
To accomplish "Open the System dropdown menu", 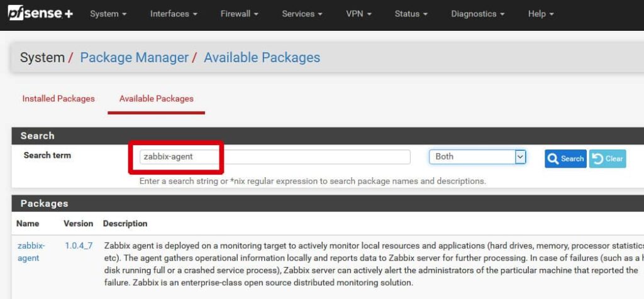I will tap(108, 14).
